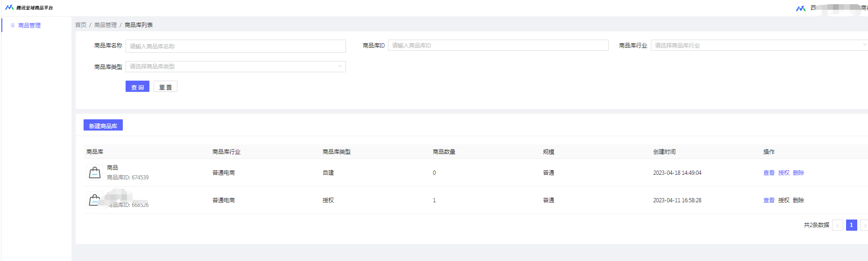Click 授权 for the 2023-04-18 library
Screen dimensions: 868x261
[x=783, y=173]
